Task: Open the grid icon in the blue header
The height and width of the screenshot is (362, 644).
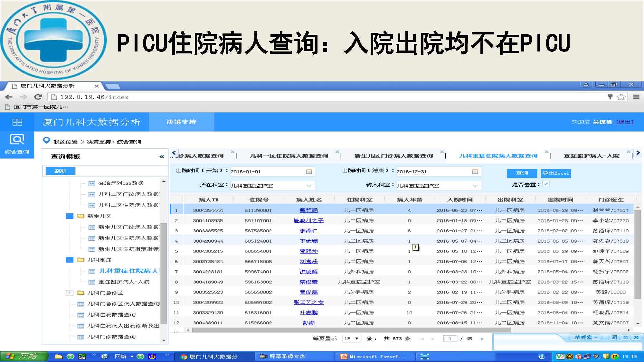Action: pyautogui.click(x=17, y=122)
